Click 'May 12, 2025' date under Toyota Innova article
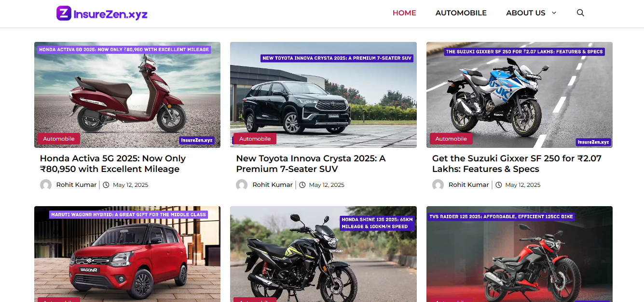Screen dimensions: 644x302 pos(327,185)
